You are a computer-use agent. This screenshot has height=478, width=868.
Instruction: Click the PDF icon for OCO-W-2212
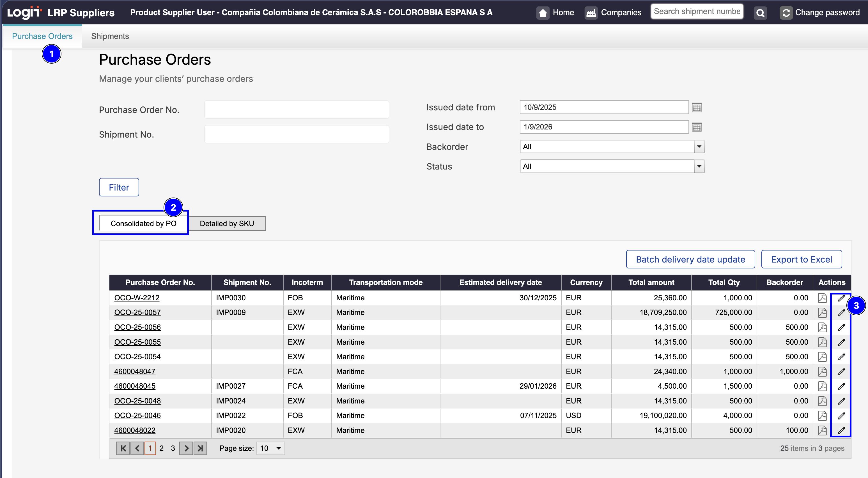click(822, 298)
